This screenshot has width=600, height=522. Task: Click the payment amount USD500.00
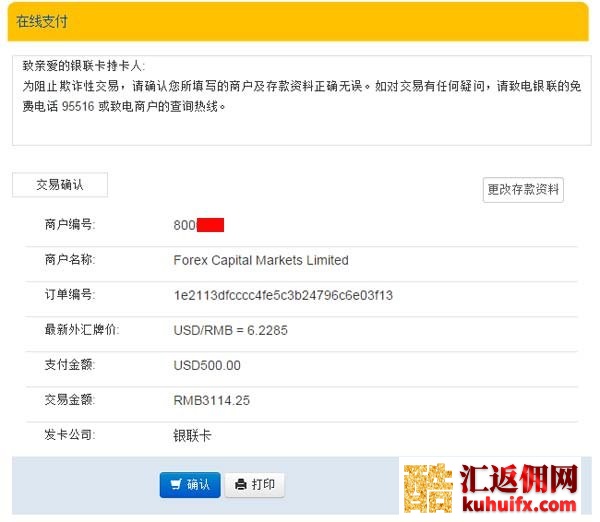[207, 365]
